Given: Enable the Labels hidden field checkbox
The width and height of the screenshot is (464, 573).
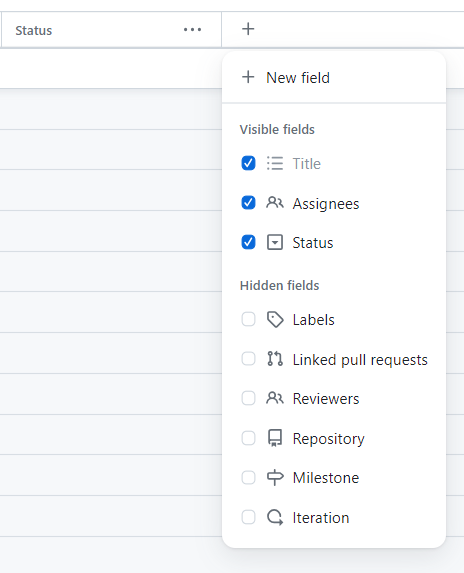Looking at the screenshot, I should coord(248,319).
